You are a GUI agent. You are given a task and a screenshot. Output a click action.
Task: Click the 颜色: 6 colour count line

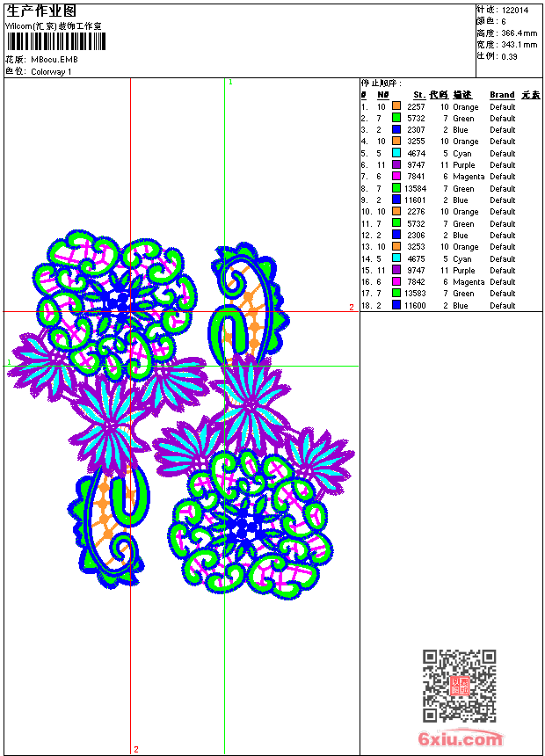(491, 22)
